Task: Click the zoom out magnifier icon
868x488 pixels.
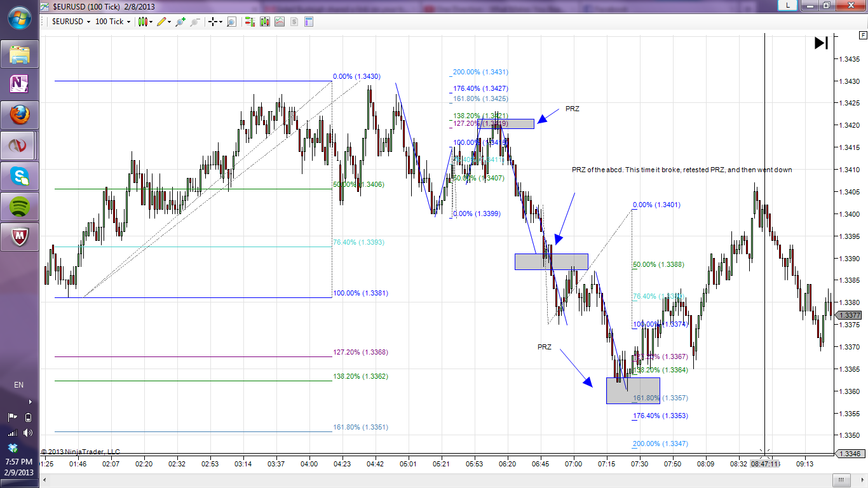Action: [x=194, y=22]
